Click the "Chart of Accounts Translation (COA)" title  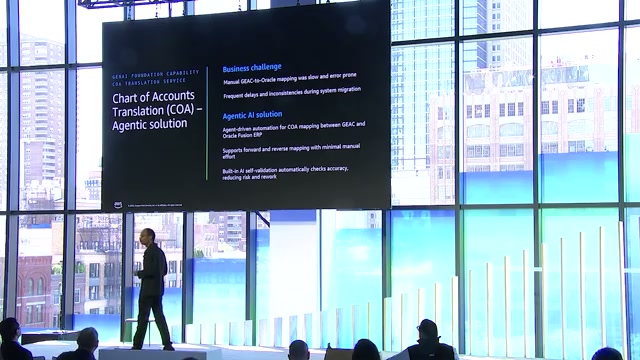157,104
